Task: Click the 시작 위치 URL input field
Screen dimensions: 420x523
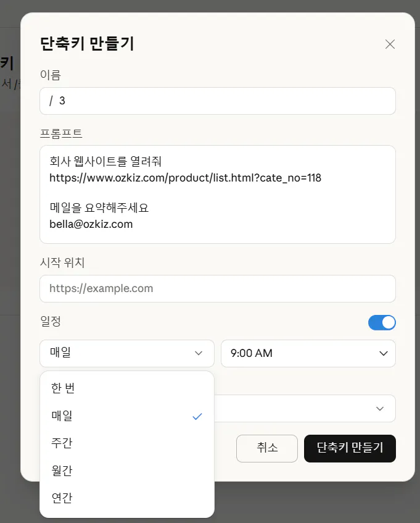Action: (x=217, y=288)
